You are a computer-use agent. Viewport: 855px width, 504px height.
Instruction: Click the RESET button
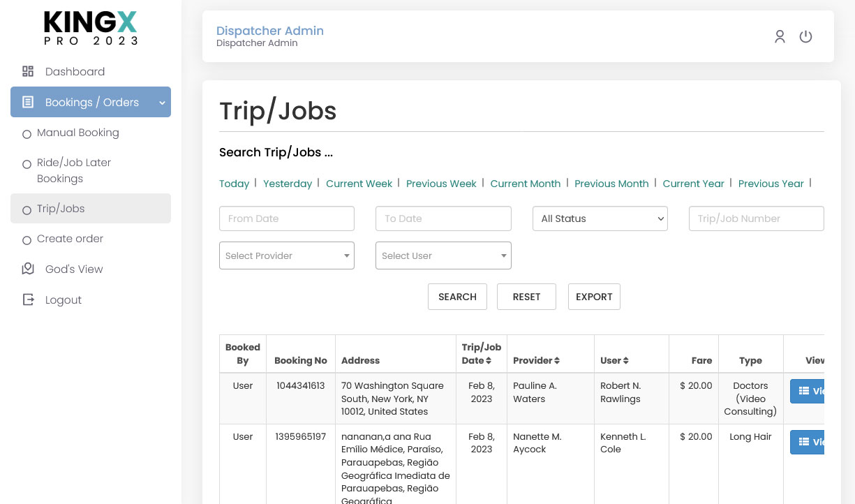click(526, 297)
